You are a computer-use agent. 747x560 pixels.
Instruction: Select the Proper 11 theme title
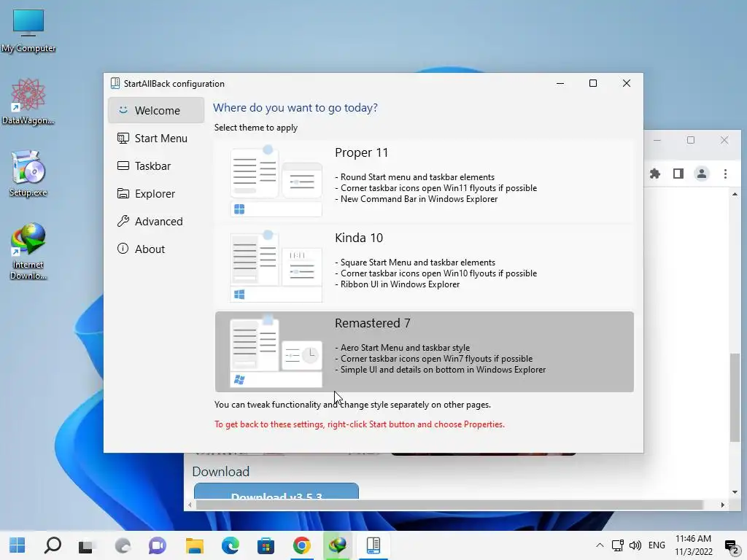[x=362, y=153]
